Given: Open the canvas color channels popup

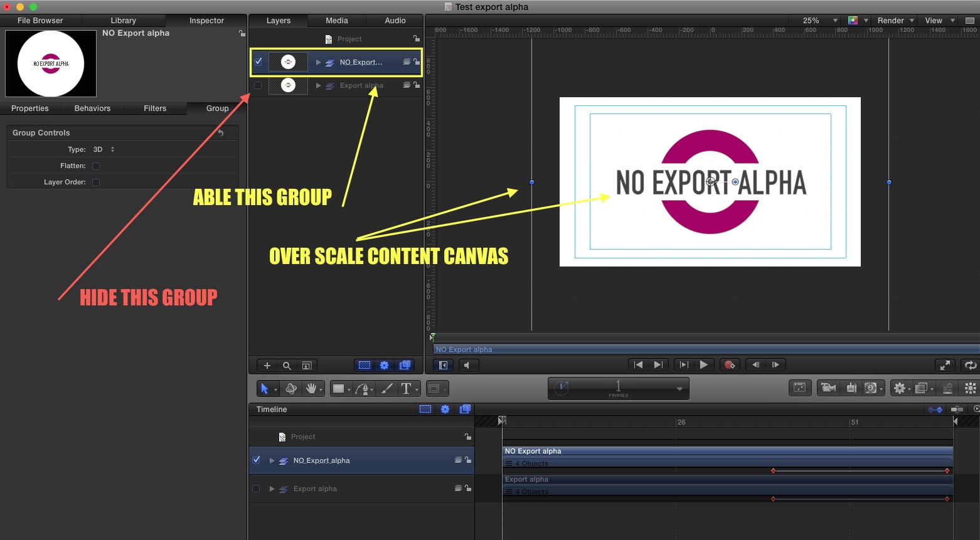Looking at the screenshot, I should point(857,21).
